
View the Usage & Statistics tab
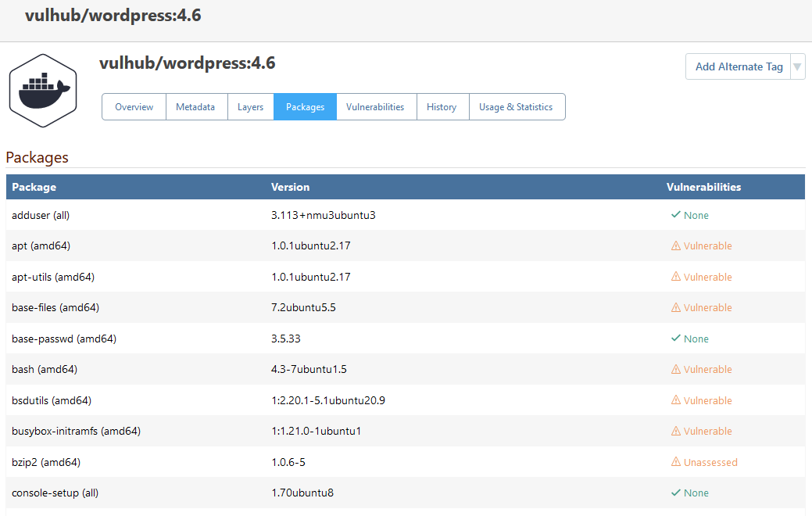[x=517, y=107]
